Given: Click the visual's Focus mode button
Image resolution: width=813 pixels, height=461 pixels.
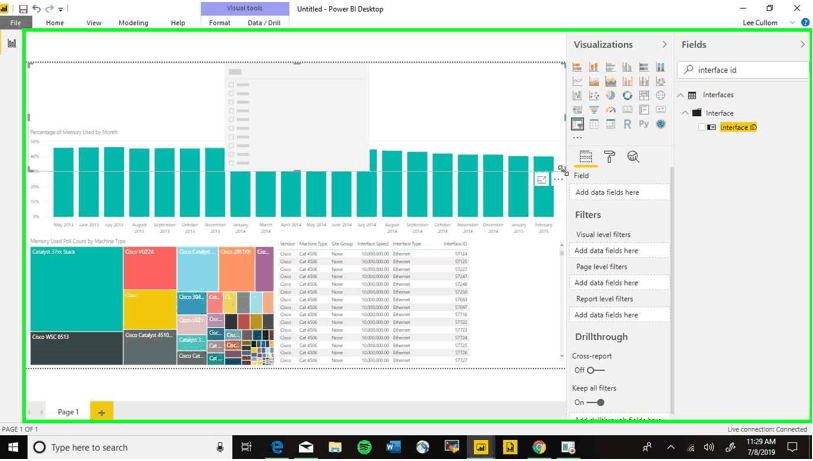Looking at the screenshot, I should pos(541,180).
